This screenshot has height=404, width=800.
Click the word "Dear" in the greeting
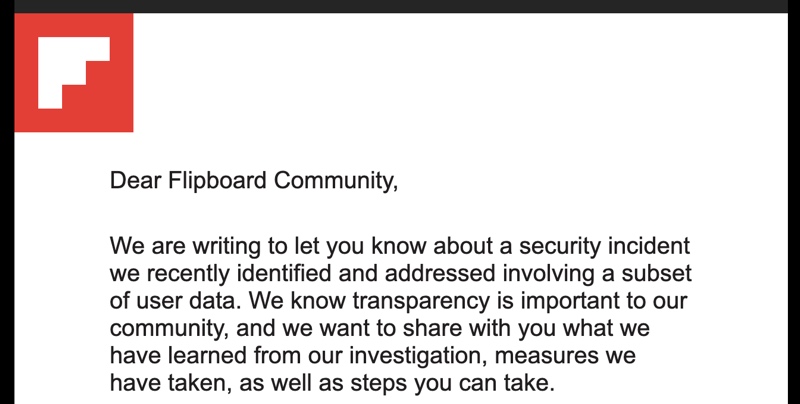click(x=133, y=181)
